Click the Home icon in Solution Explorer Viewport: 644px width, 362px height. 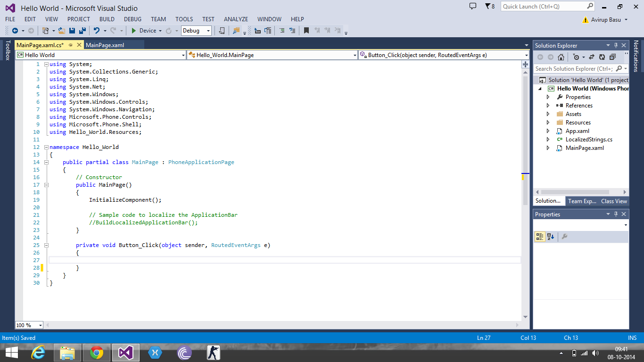[561, 57]
